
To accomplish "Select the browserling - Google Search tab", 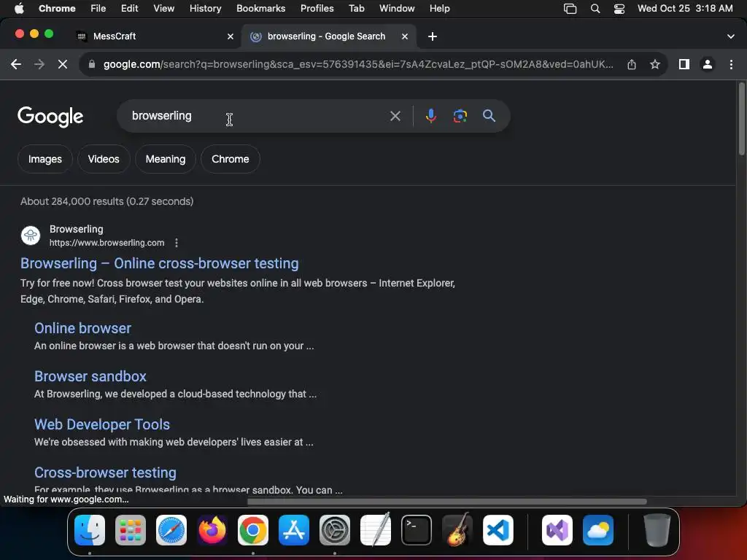I will click(329, 36).
